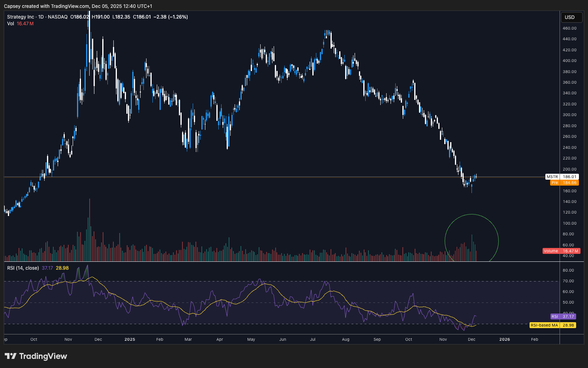Select the dotted current price line
Viewport: 588px width, 368px height.
tap(276, 176)
